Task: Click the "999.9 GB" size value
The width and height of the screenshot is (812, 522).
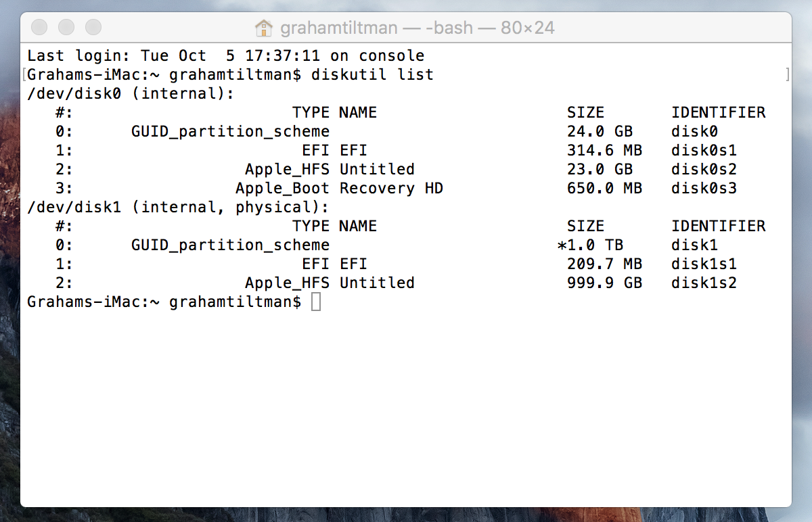Action: (604, 283)
